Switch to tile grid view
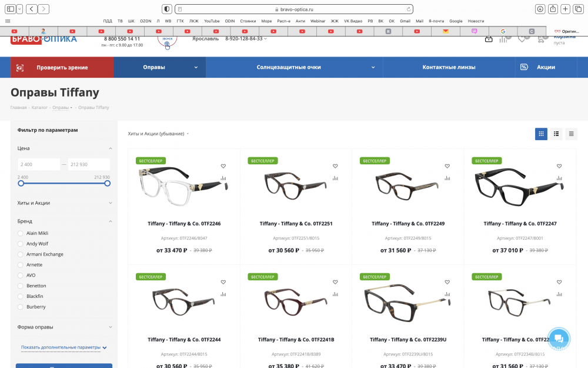 tap(541, 134)
